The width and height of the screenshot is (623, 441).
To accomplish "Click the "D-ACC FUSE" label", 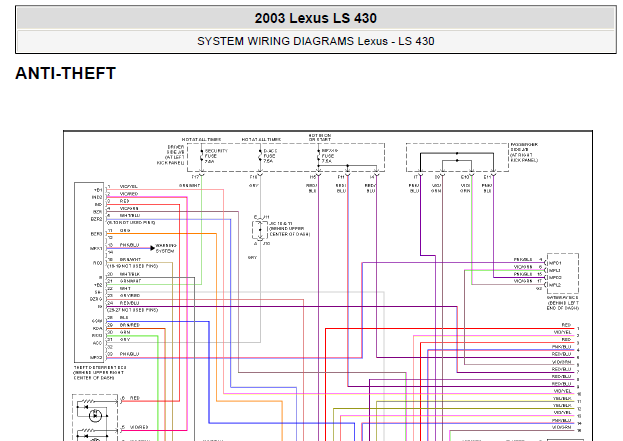I will pos(270,156).
